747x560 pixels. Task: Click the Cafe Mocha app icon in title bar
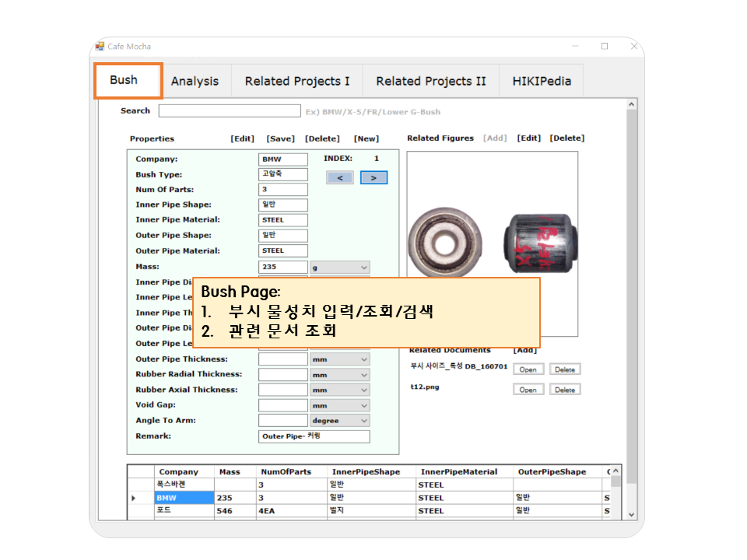tap(100, 46)
